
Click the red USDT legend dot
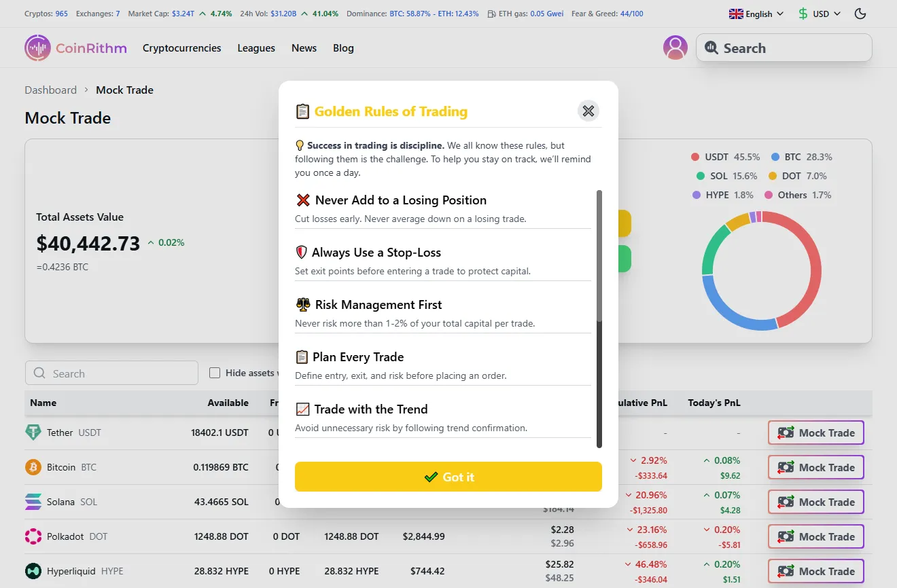(695, 156)
